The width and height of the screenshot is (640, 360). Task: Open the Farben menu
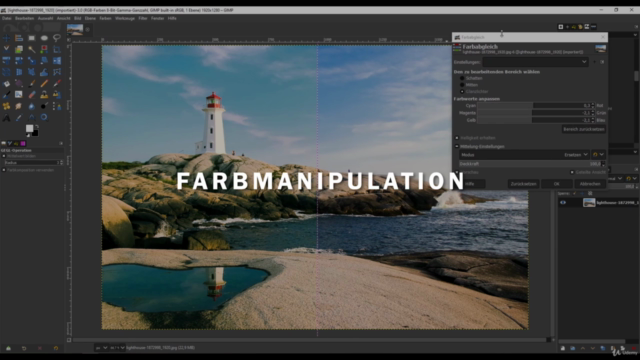coord(105,18)
